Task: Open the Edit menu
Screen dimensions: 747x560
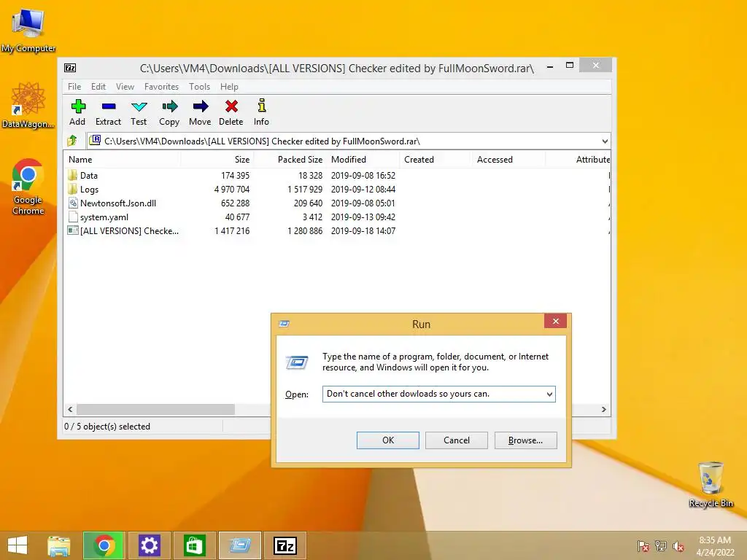Action: tap(98, 87)
